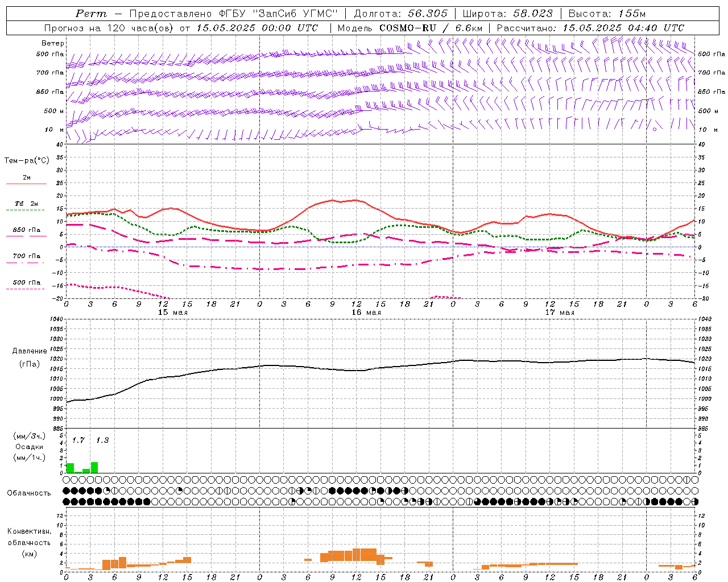Click the "Модель COSMO-RU / 6.6км" text

point(410,28)
